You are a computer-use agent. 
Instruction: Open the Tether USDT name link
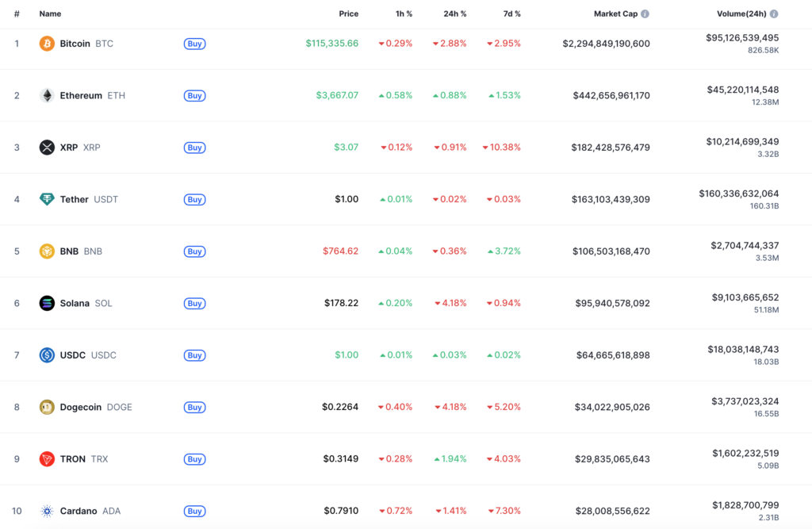coord(89,199)
